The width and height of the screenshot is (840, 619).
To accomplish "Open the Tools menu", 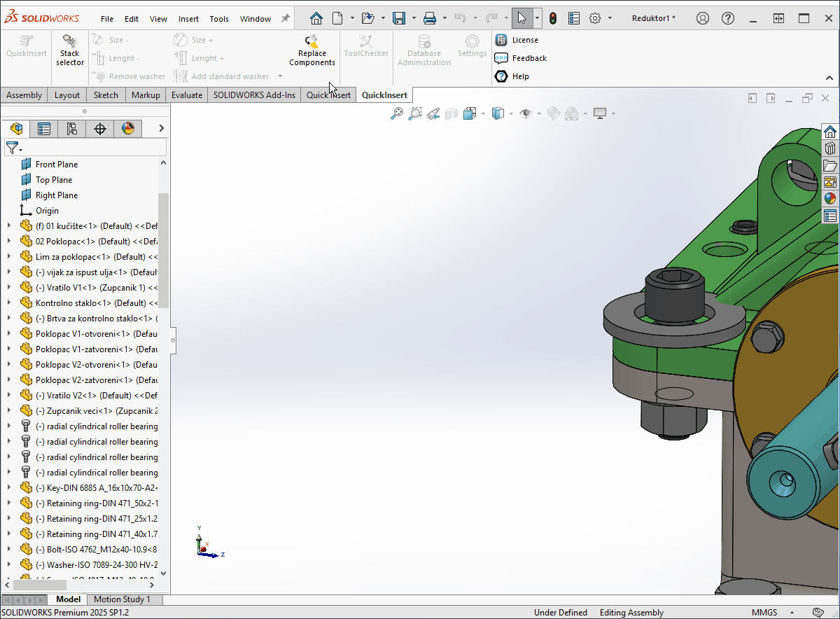I will [x=219, y=19].
